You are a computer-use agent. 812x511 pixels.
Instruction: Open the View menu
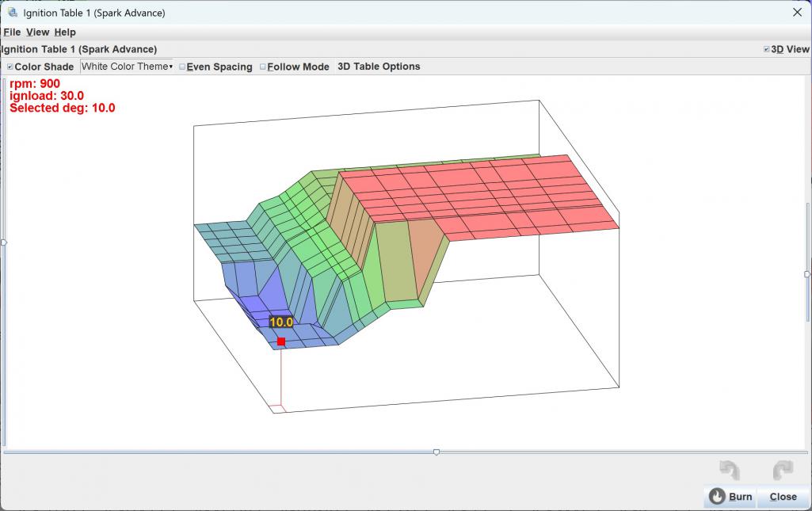(x=37, y=32)
